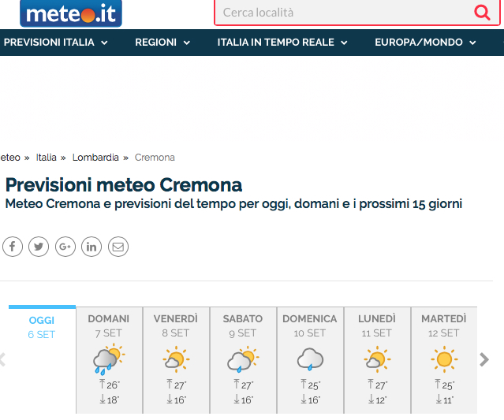
Task: Share by email envelope icon
Action: [118, 247]
